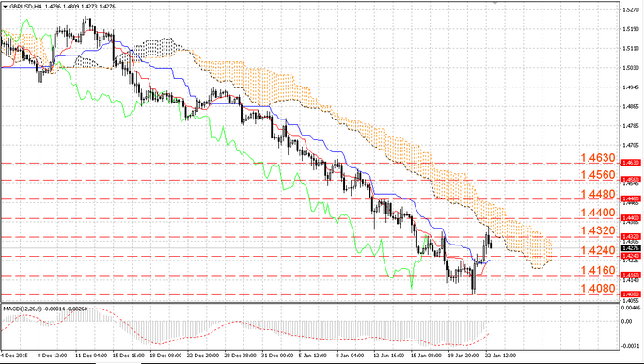Image resolution: width=644 pixels, height=364 pixels.
Task: Select the large orange 1.4160 level label
Action: coord(598,270)
